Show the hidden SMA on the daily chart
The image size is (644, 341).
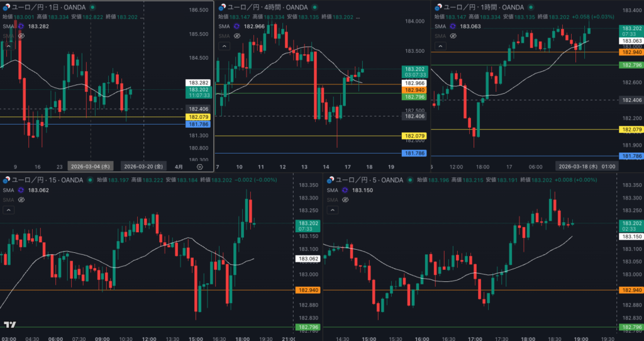tap(21, 36)
